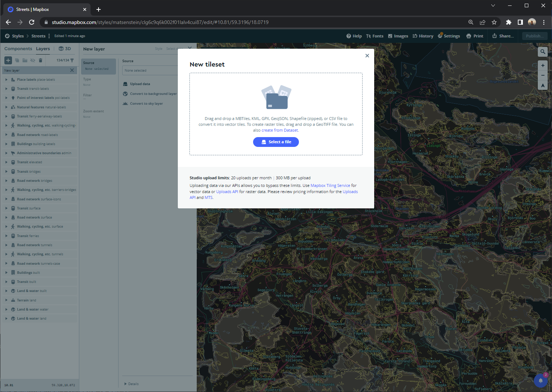Click the Select a file button

pyautogui.click(x=276, y=142)
